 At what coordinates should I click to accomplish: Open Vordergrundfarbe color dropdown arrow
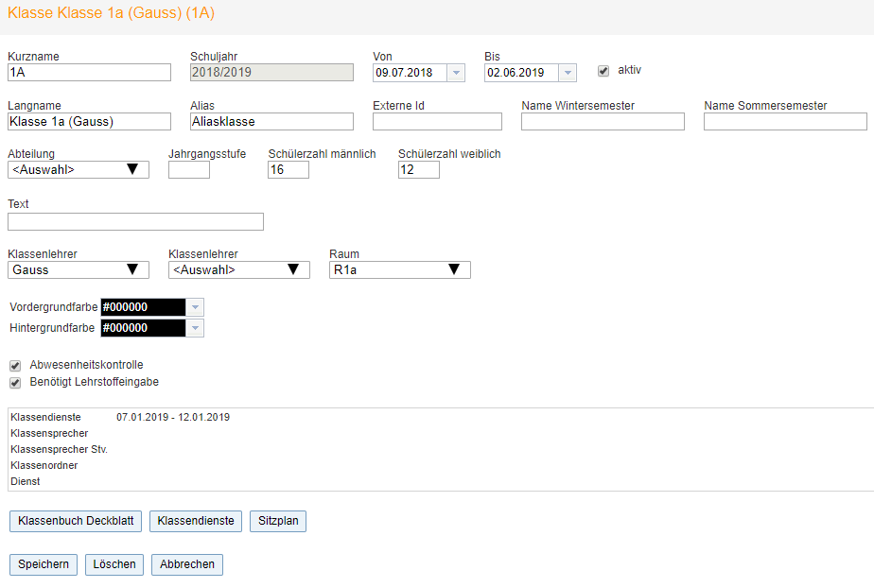coord(195,307)
